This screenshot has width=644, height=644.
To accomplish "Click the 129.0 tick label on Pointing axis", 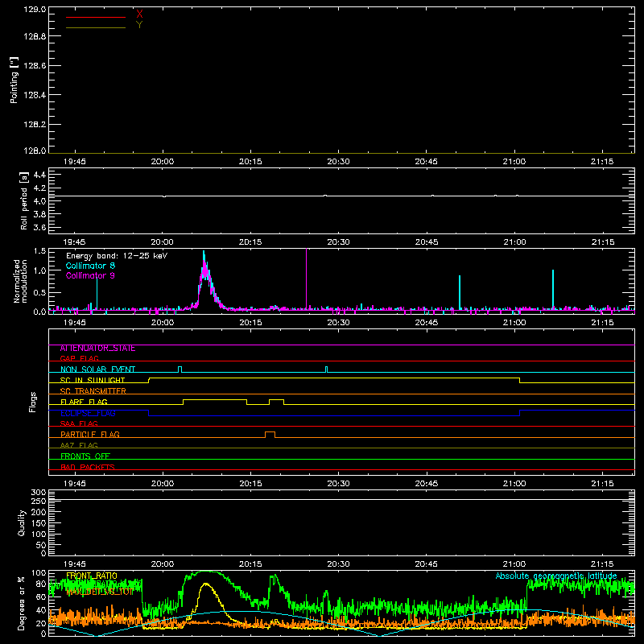I will pyautogui.click(x=35, y=9).
